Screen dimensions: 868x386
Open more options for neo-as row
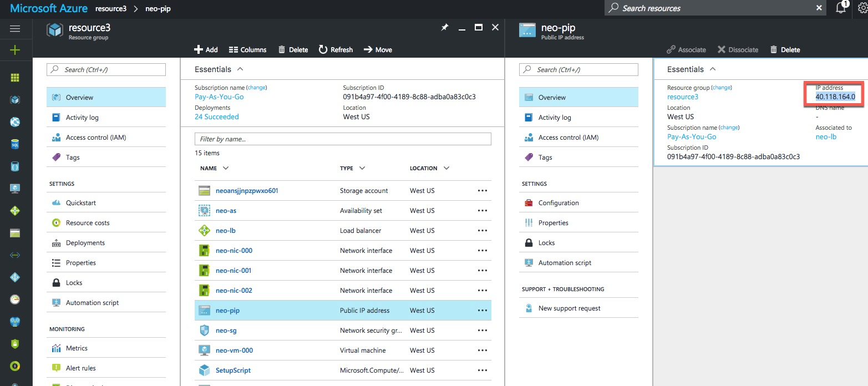tap(482, 211)
